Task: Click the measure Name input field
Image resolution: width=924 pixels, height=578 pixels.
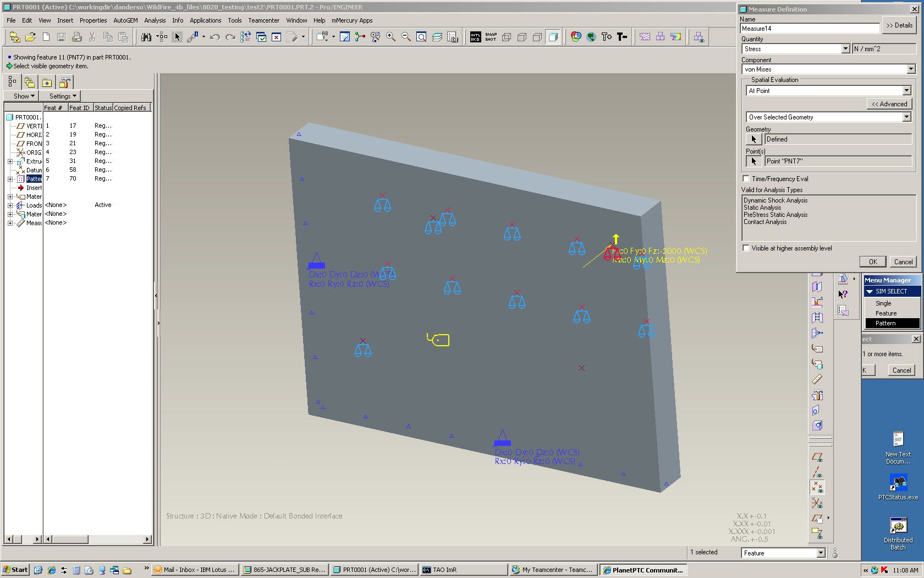Action: click(810, 29)
